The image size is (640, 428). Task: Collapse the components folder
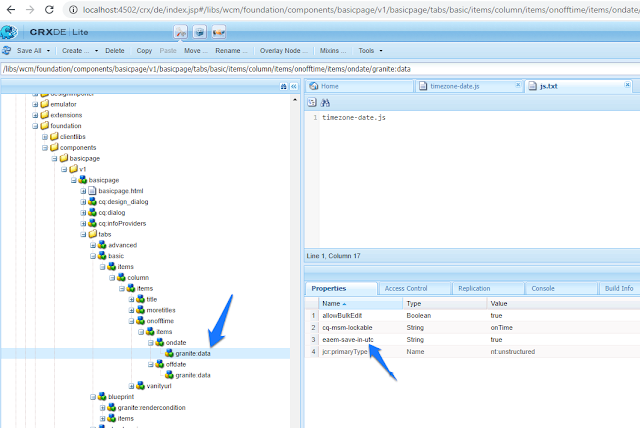click(x=45, y=148)
